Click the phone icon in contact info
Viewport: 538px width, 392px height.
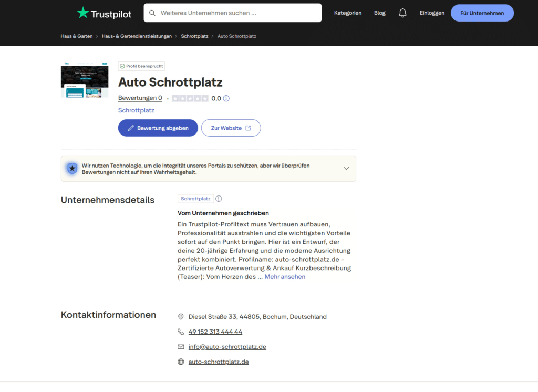181,332
